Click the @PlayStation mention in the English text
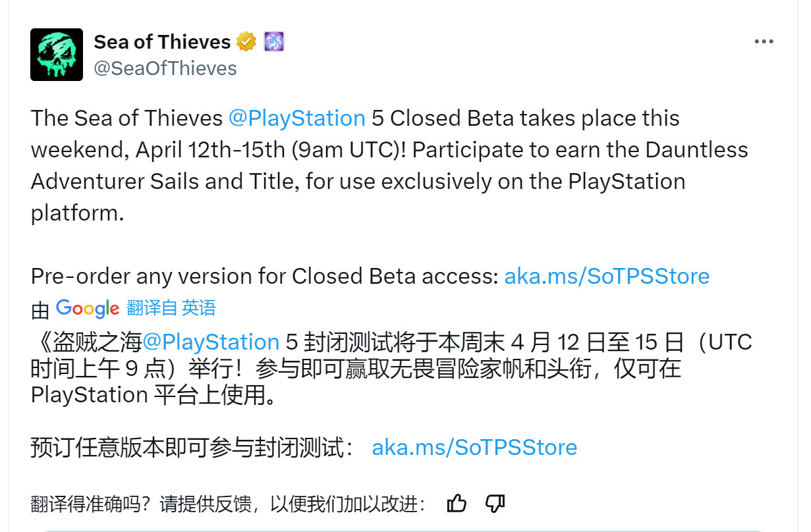The width and height of the screenshot is (811, 532). click(x=297, y=118)
